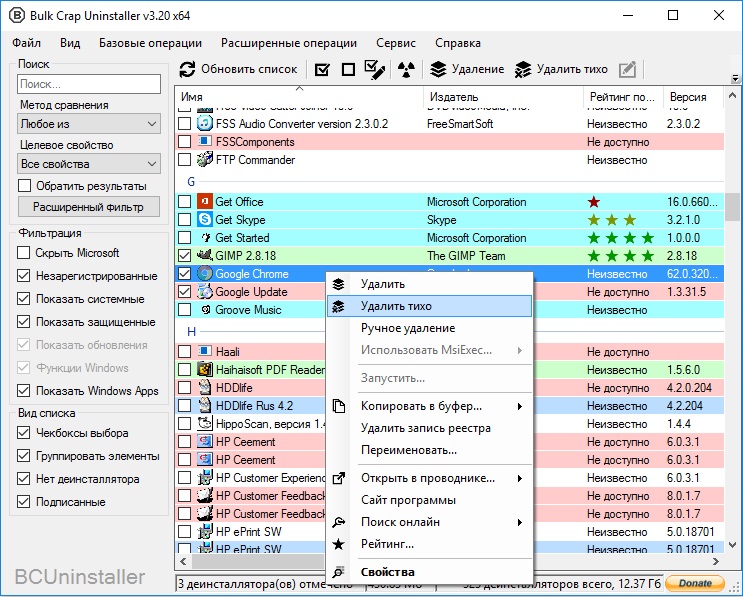Open the Расширенные операции menu

point(289,43)
